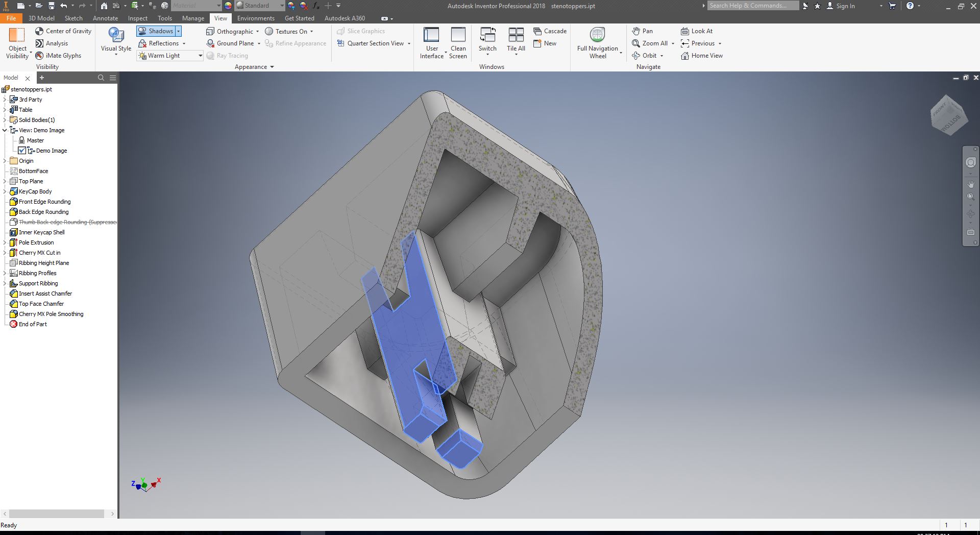
Task: Click the User Interface button
Action: [x=432, y=43]
